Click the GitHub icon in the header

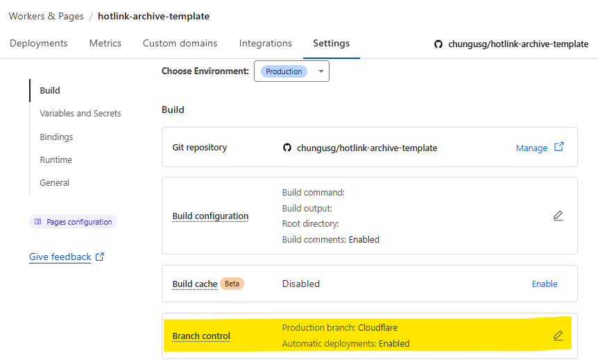pos(438,44)
